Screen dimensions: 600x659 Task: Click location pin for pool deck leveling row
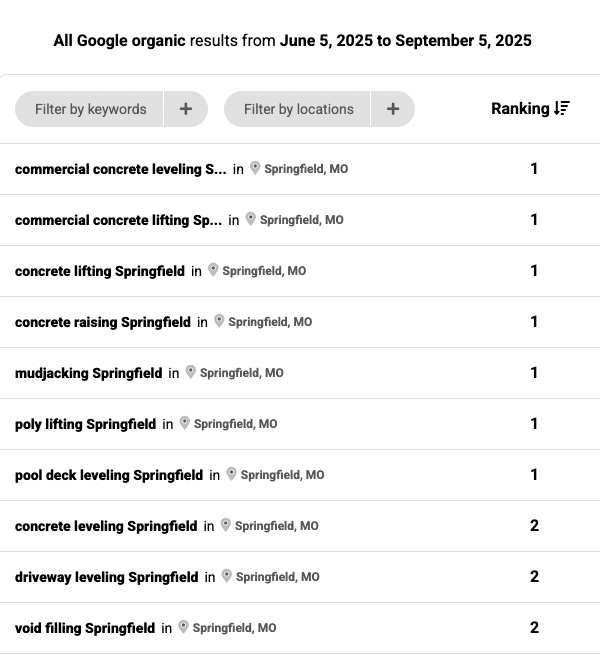click(232, 474)
